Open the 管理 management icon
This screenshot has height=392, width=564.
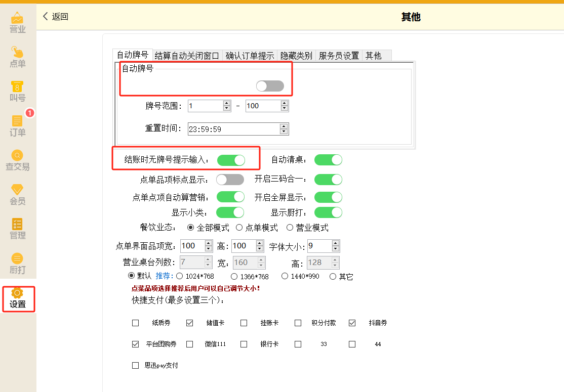pyautogui.click(x=18, y=229)
